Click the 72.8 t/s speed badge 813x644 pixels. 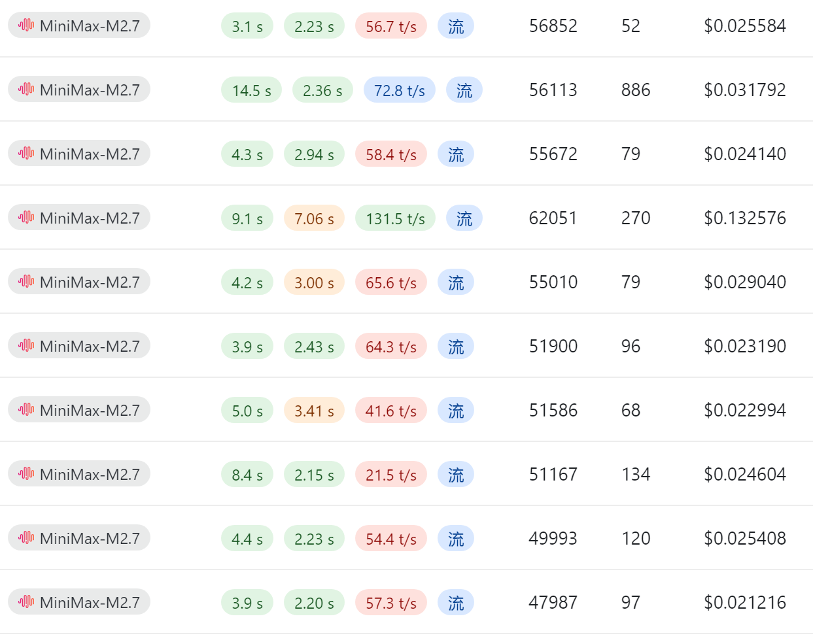coord(400,90)
